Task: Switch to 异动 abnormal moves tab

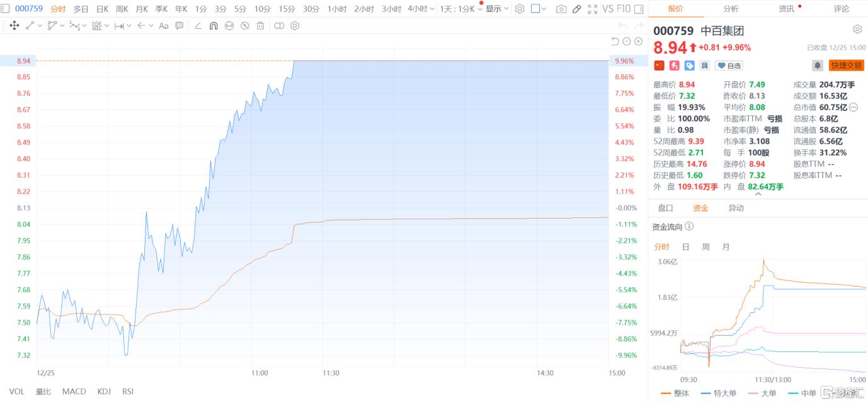Action: pos(736,208)
